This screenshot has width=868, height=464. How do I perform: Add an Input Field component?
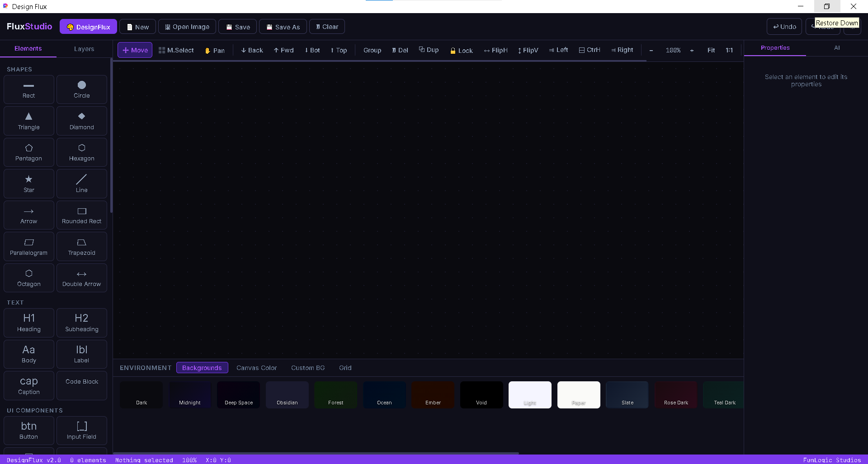click(x=81, y=431)
